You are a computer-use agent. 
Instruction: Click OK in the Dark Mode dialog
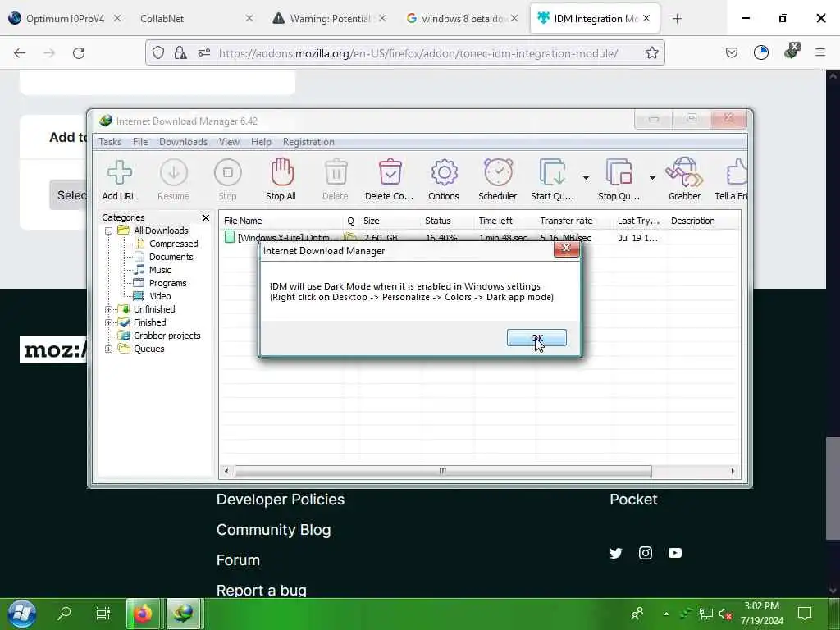coord(536,338)
